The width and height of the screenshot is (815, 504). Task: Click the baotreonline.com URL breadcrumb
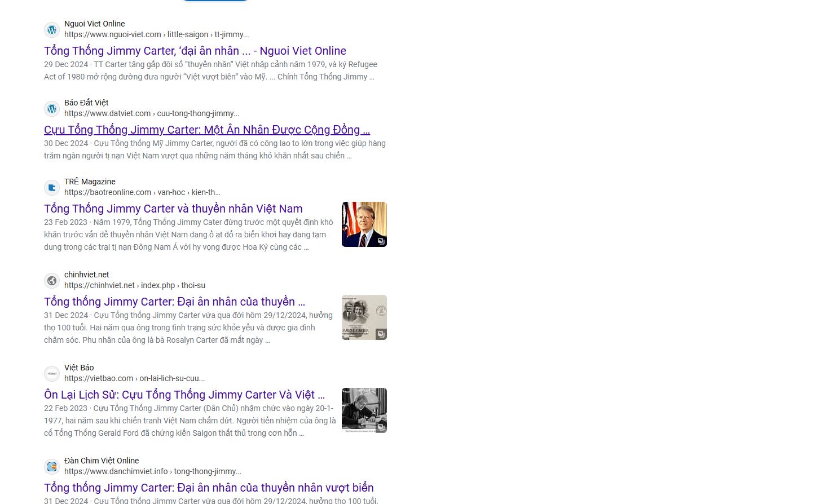[x=142, y=193]
